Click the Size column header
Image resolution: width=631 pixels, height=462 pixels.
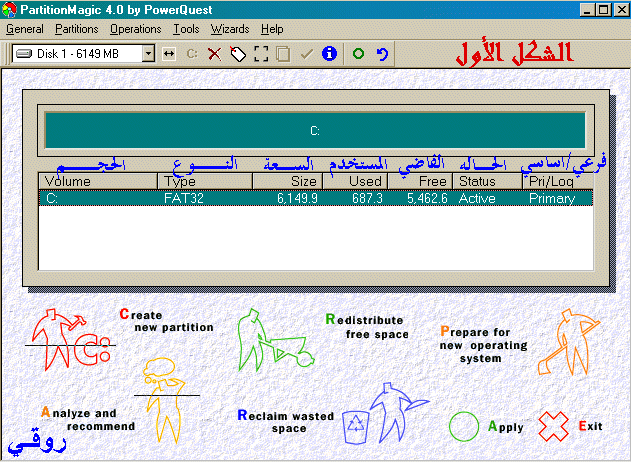287,181
